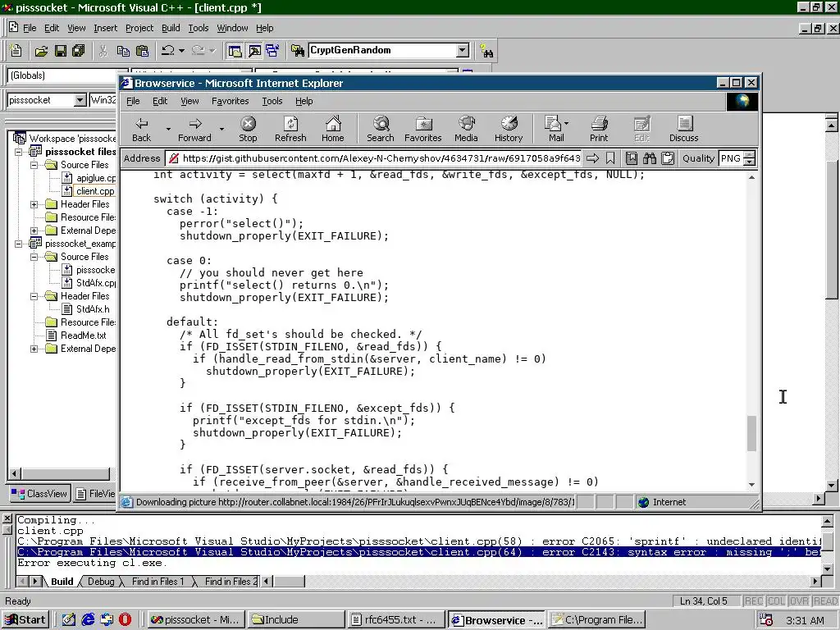Switch to the ClassView tab

click(39, 494)
